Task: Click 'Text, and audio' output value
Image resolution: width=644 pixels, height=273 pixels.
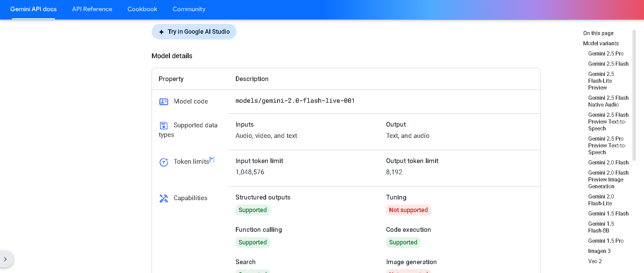Action: click(x=407, y=136)
